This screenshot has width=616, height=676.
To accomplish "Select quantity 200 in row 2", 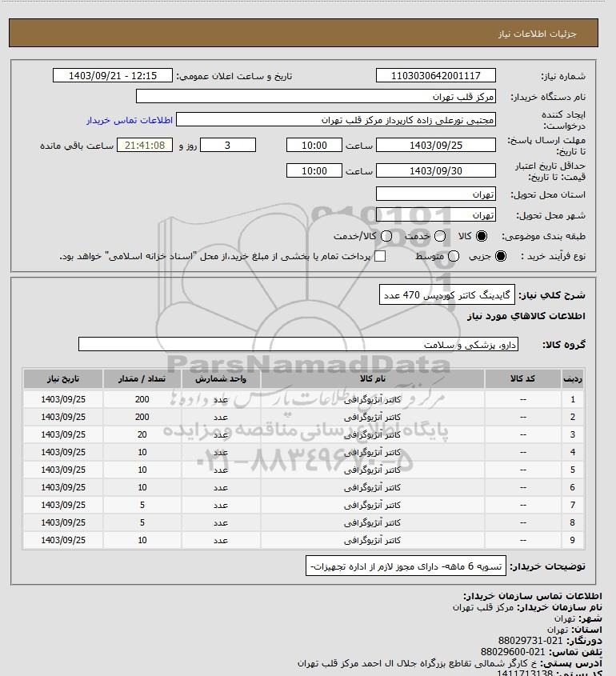I will point(142,417).
